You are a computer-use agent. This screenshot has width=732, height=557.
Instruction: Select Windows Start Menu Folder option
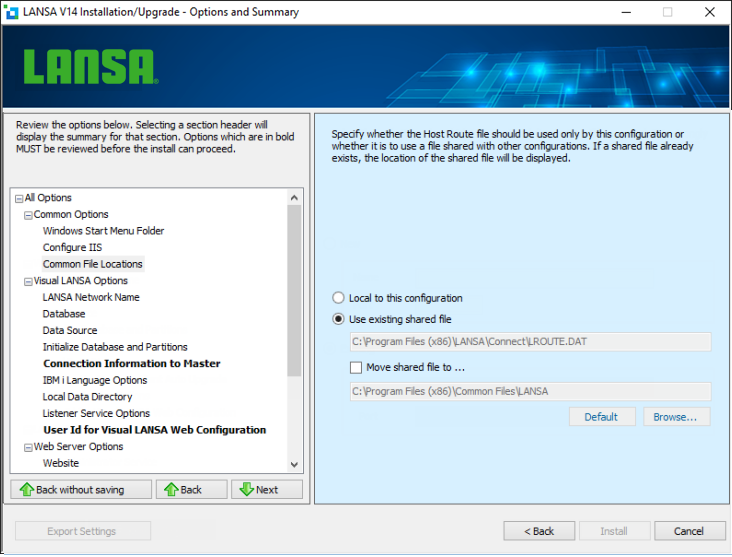click(103, 231)
